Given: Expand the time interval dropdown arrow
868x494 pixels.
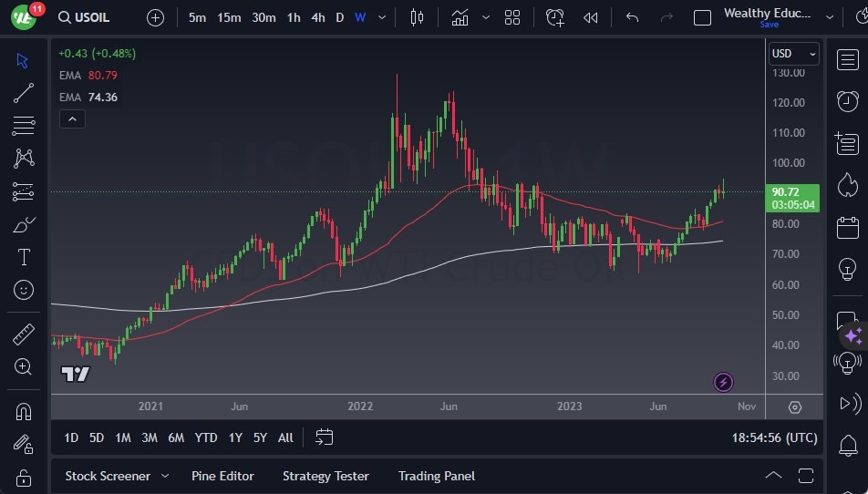Looking at the screenshot, I should point(382,17).
